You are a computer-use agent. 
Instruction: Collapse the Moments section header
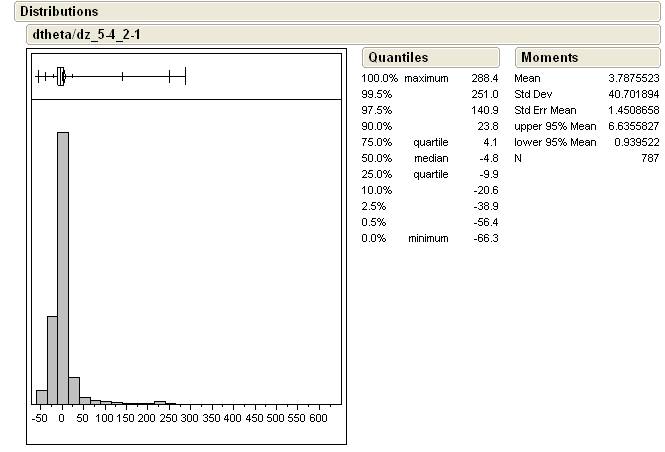point(549,58)
